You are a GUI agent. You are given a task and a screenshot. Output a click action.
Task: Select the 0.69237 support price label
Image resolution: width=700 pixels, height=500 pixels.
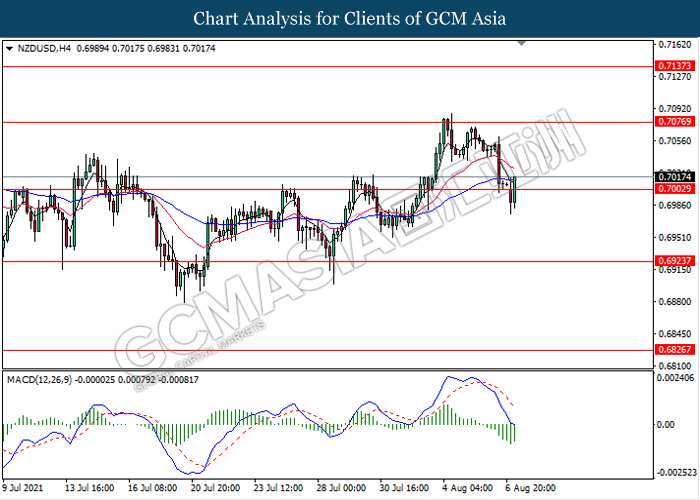point(675,261)
